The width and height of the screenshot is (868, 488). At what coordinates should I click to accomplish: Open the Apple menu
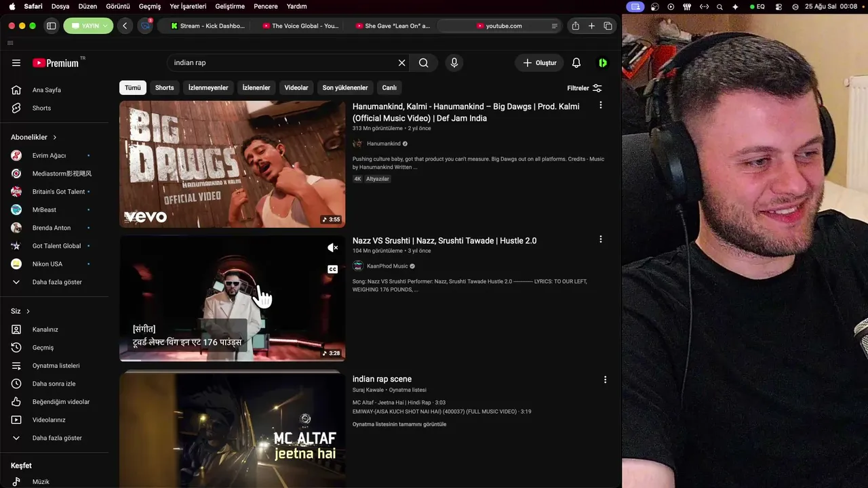(x=12, y=6)
